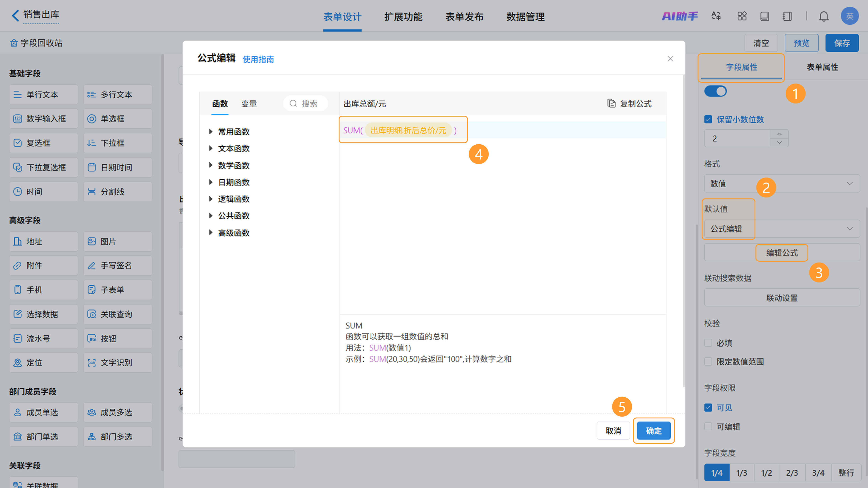Screen dimensions: 868x488
Task: Click the notification bell icon
Action: (x=823, y=16)
